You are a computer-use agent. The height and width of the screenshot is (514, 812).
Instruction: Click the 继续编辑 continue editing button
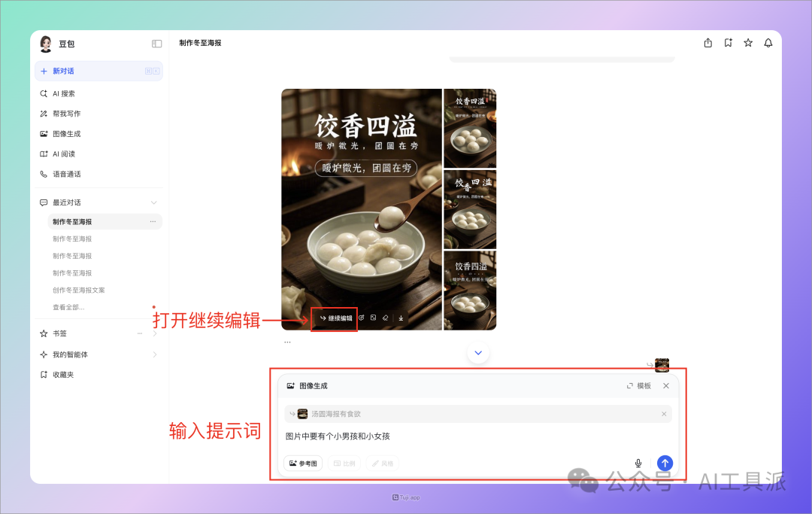click(335, 318)
